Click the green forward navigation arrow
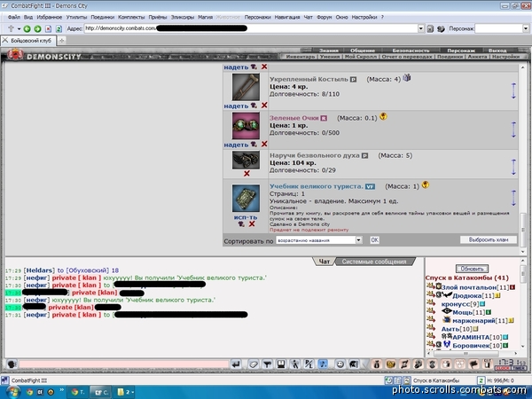Image resolution: width=532 pixels, height=399 pixels. click(37, 29)
